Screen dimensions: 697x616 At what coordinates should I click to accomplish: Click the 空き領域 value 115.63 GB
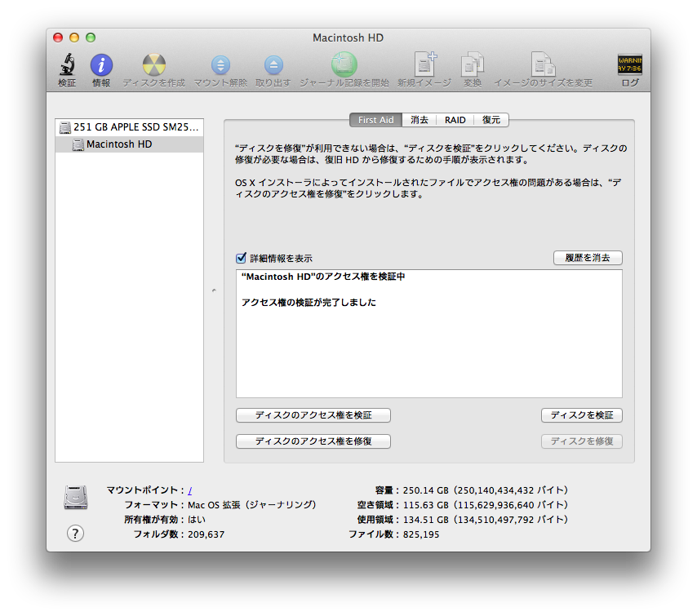coord(486,505)
